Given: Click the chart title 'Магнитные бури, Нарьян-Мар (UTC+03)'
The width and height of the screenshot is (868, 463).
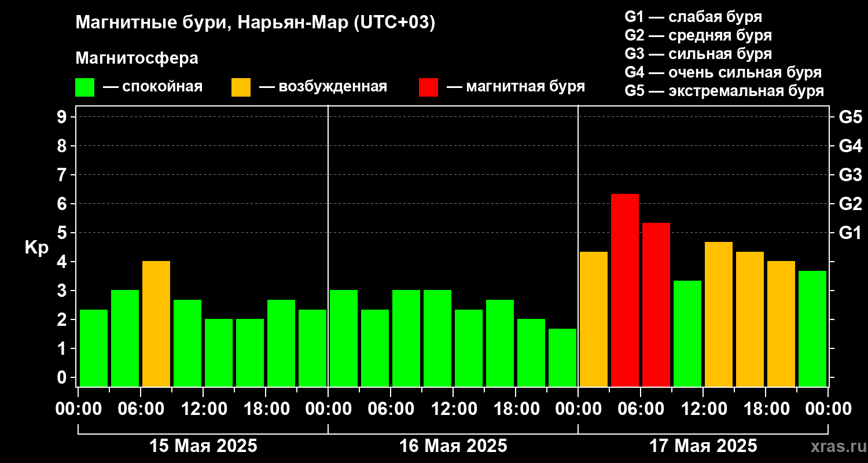Looking at the screenshot, I should tap(255, 23).
